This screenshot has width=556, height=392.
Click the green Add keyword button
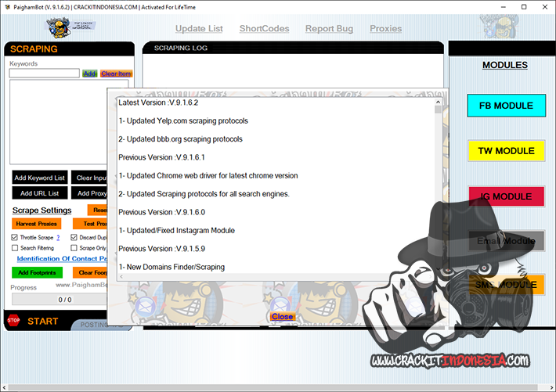point(89,74)
